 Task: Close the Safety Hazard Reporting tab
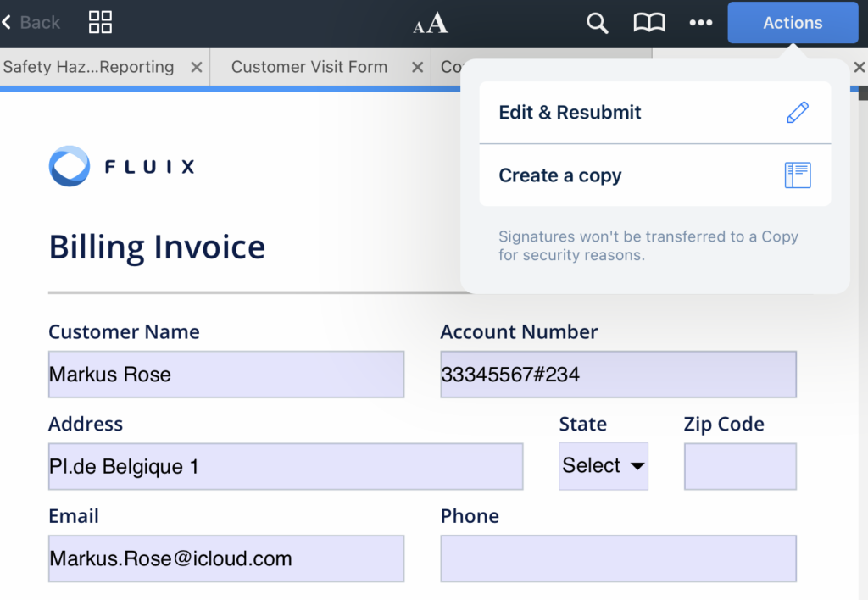pos(196,68)
